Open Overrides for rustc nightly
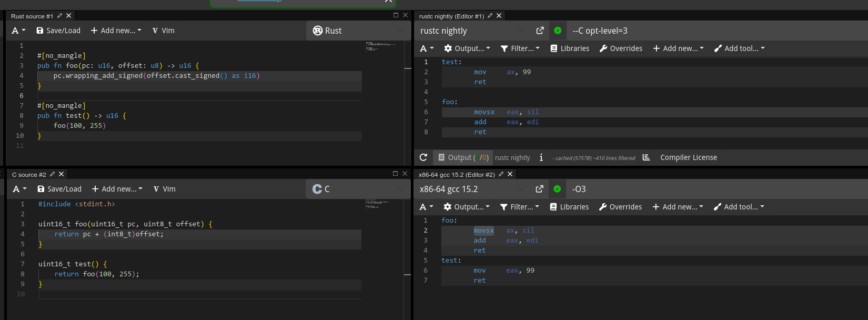 [x=621, y=48]
